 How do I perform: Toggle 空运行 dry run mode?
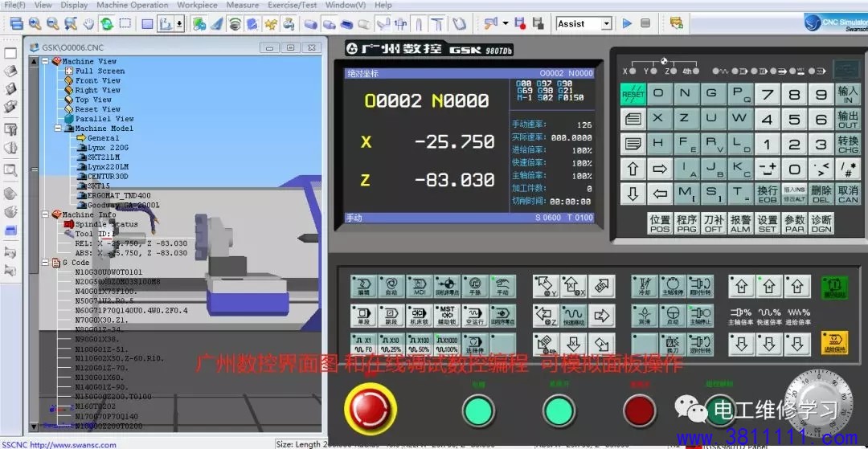point(474,315)
